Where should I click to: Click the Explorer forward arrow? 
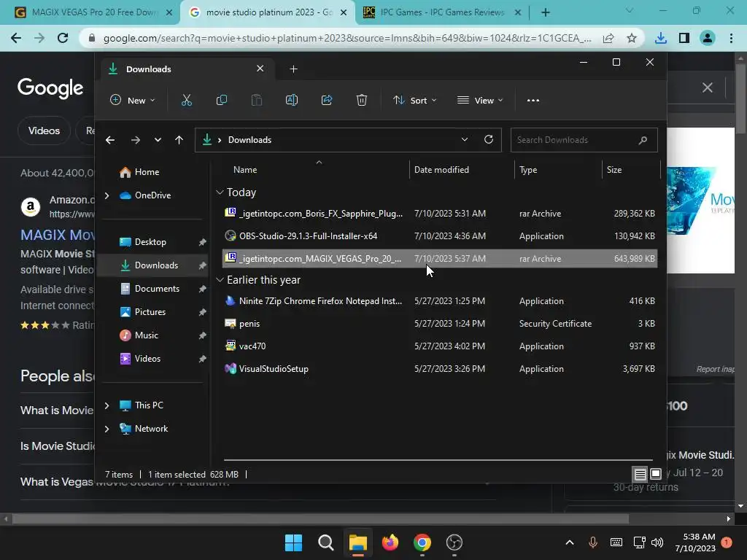click(x=135, y=140)
